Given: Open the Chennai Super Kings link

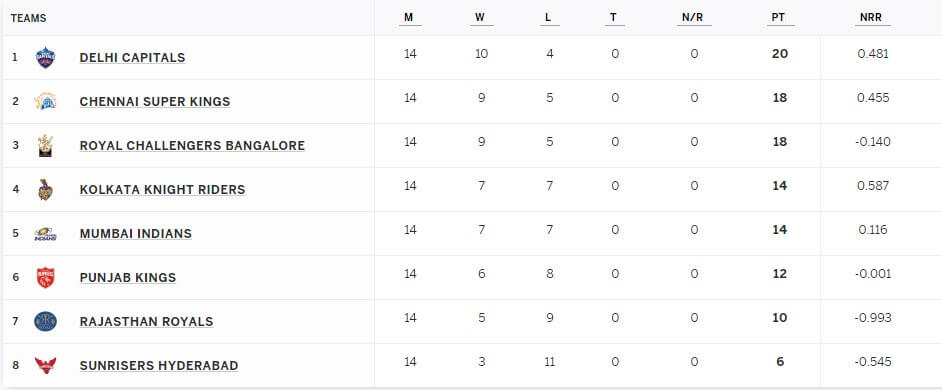Looking at the screenshot, I should click(x=155, y=102).
